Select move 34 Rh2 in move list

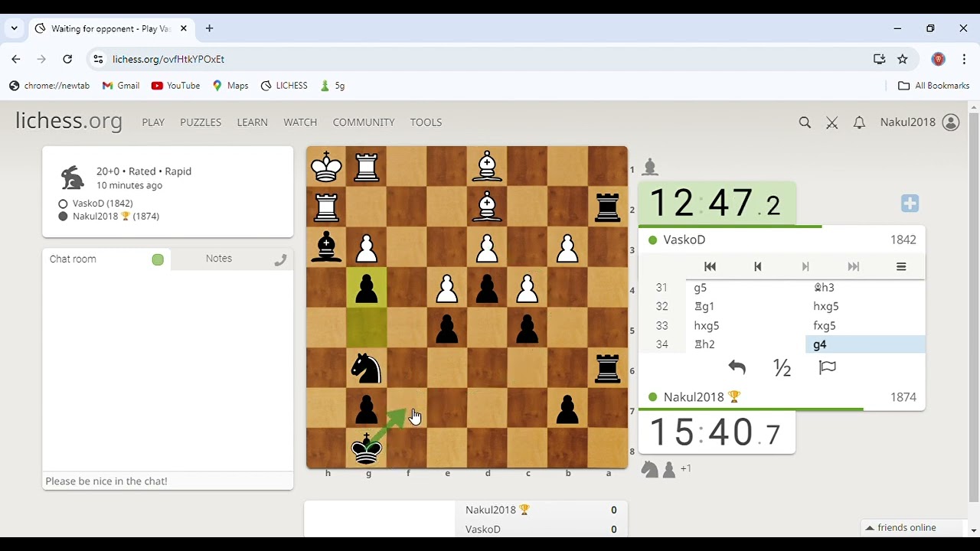(x=746, y=344)
